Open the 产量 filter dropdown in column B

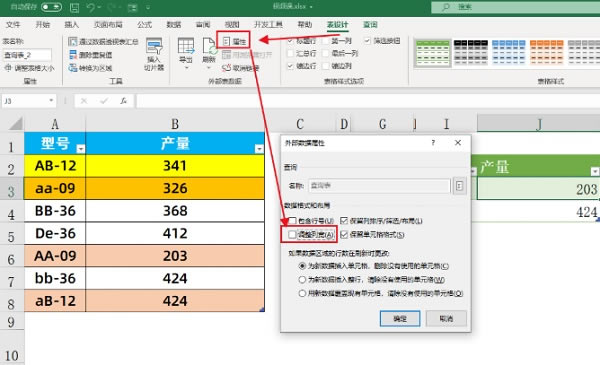click(259, 148)
